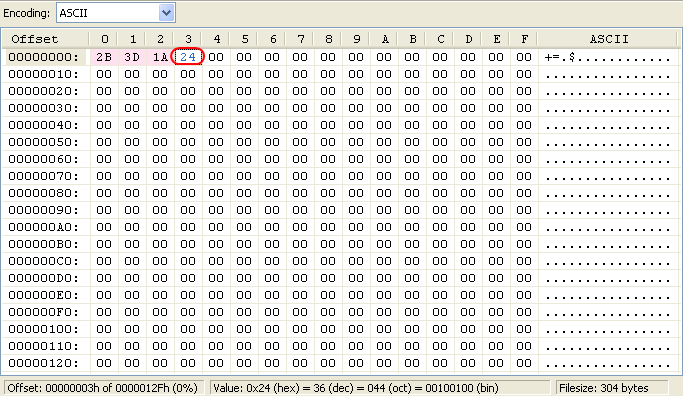Image resolution: width=683 pixels, height=396 pixels.
Task: Select row offset 00000040:
Action: pos(44,125)
